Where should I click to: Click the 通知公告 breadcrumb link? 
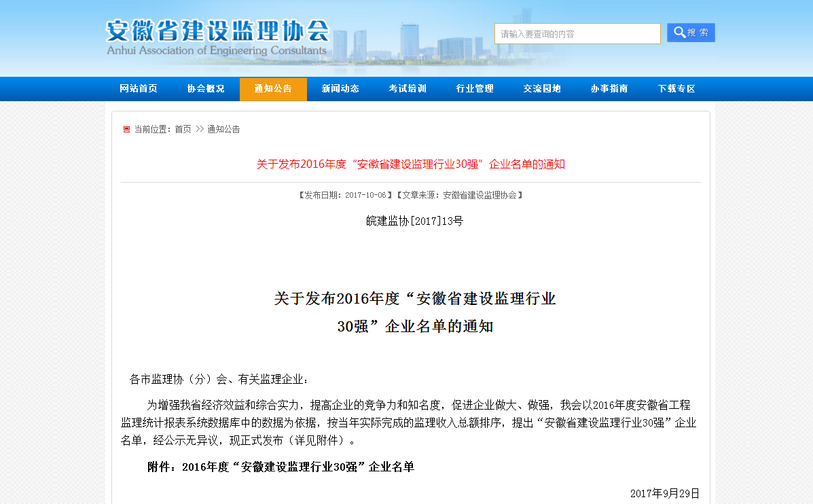click(223, 129)
